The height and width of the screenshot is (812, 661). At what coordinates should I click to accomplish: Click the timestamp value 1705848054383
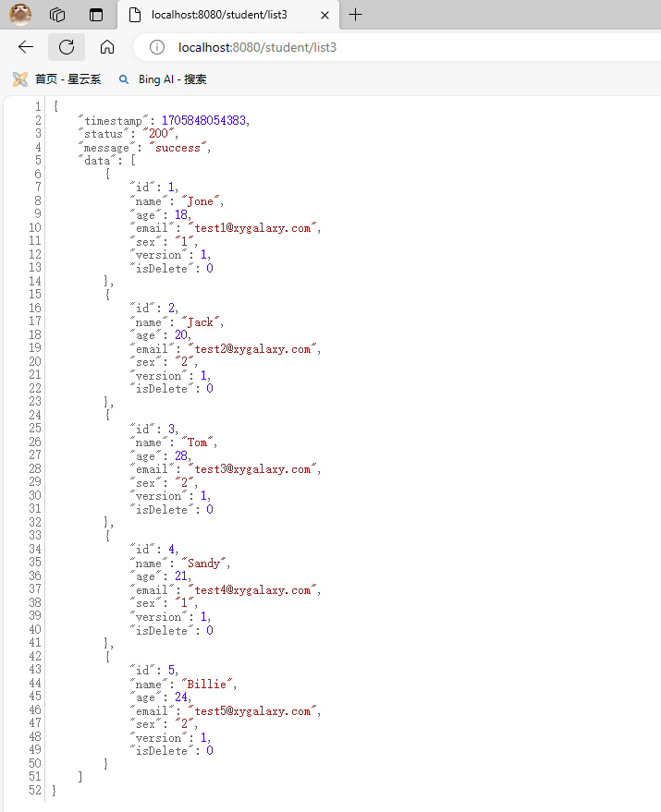click(204, 121)
